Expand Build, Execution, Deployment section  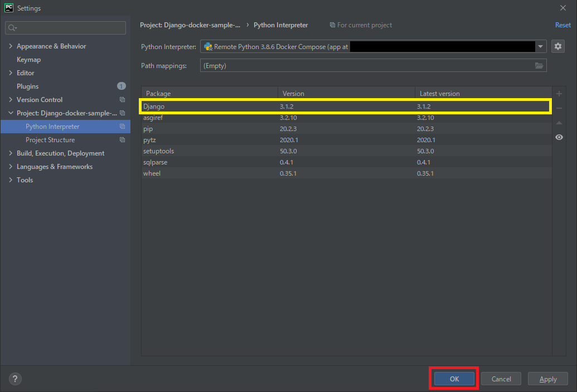(x=10, y=153)
